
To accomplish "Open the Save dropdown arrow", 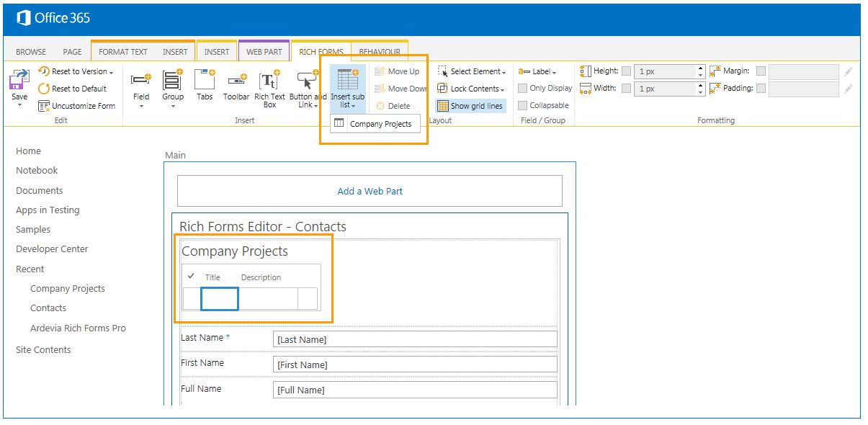I will (x=19, y=106).
